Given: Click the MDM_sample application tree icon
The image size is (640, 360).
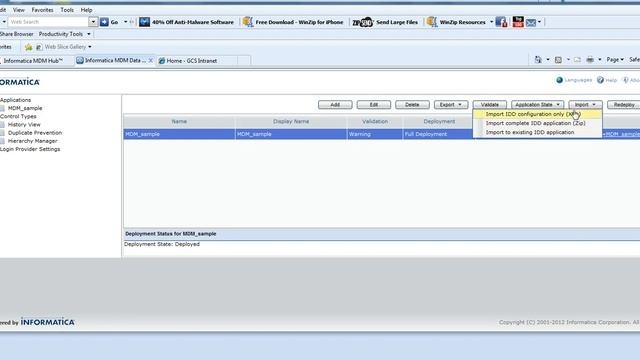Looking at the screenshot, I should pos(2,108).
